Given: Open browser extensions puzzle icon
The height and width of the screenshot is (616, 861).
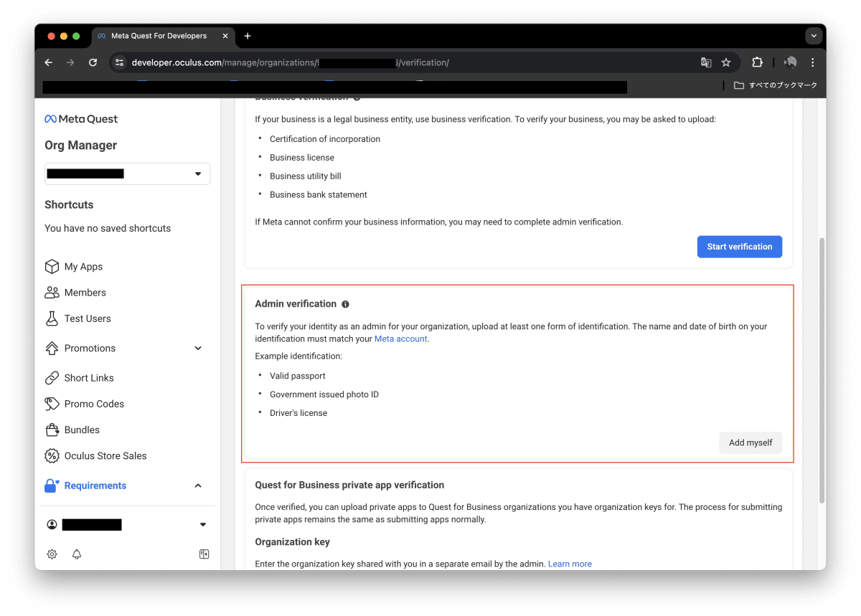Looking at the screenshot, I should [757, 62].
